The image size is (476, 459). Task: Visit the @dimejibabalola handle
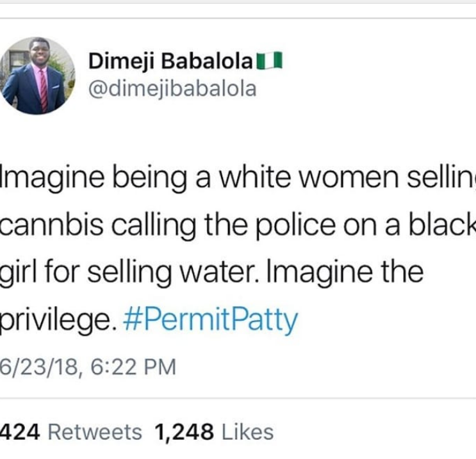172,90
